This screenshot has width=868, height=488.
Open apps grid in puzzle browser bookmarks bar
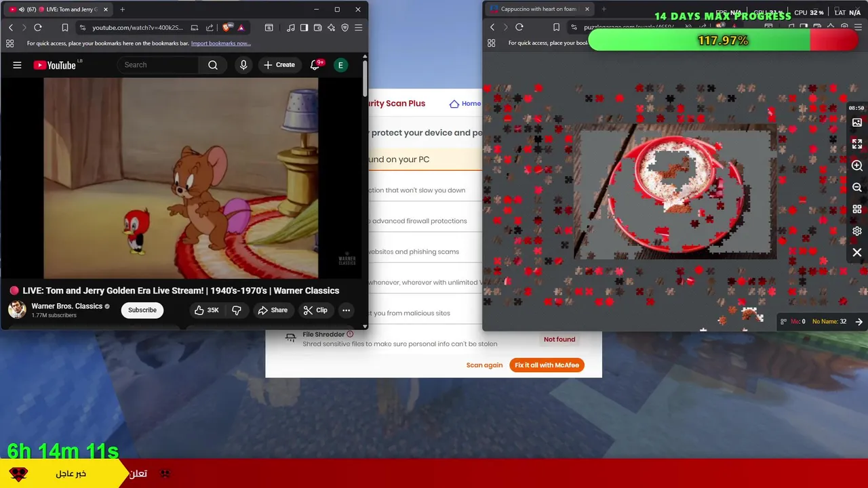[491, 43]
